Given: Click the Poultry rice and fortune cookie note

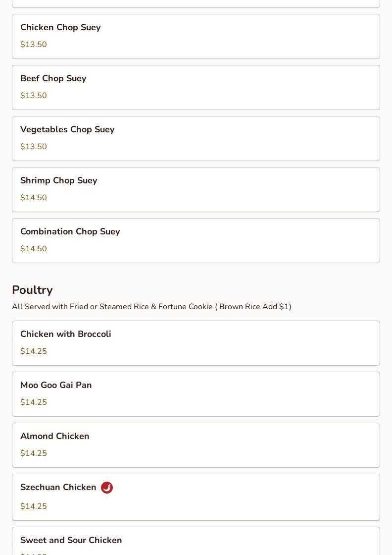Looking at the screenshot, I should [151, 307].
